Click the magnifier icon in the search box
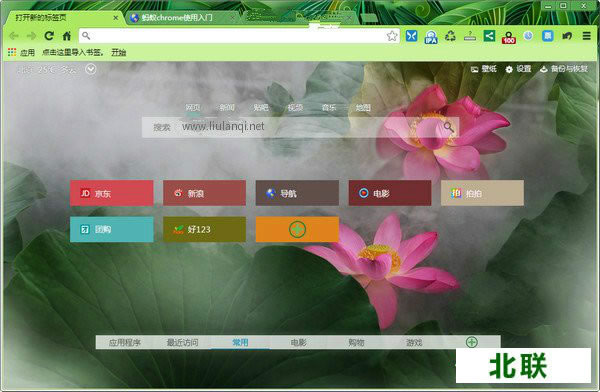The height and width of the screenshot is (392, 600). 448,127
